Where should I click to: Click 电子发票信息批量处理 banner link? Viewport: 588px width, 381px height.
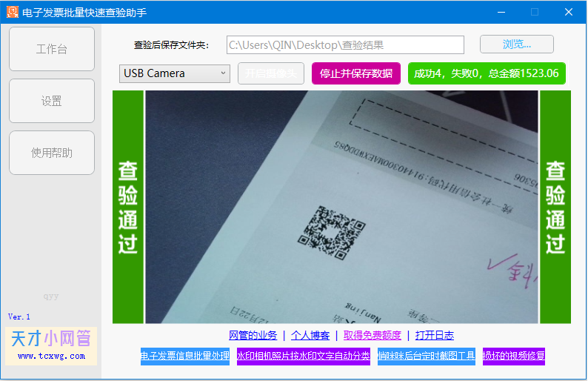(x=185, y=356)
